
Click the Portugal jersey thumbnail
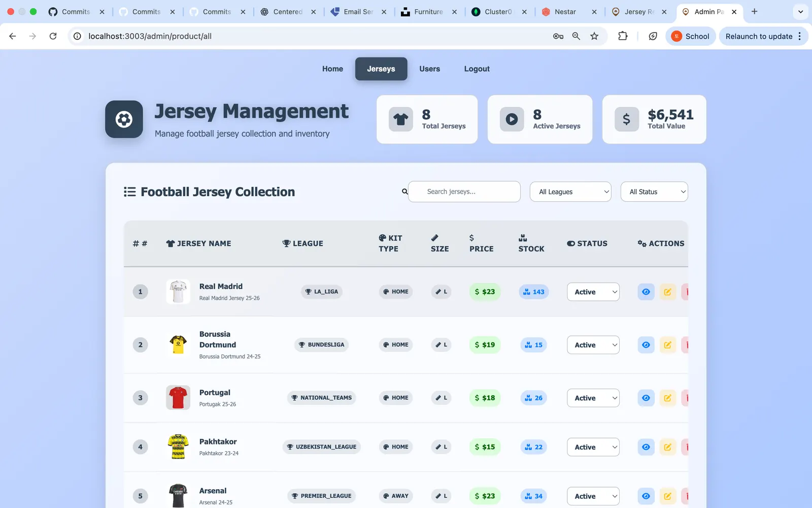[178, 398]
